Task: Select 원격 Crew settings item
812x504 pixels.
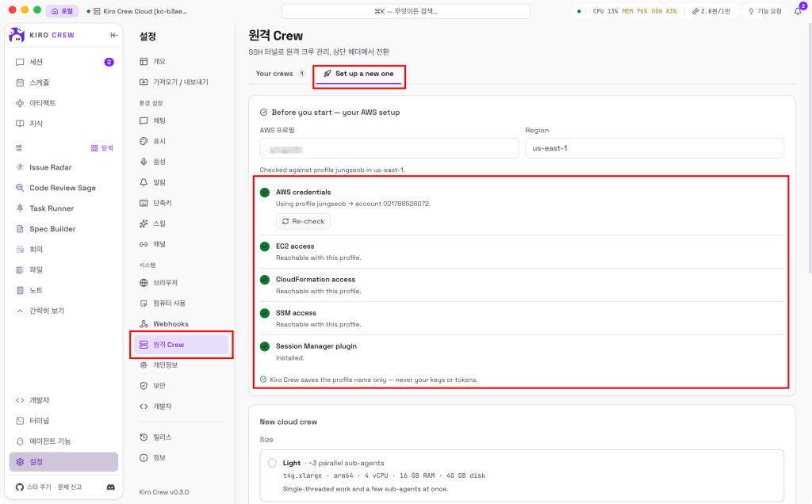Action: 181,345
